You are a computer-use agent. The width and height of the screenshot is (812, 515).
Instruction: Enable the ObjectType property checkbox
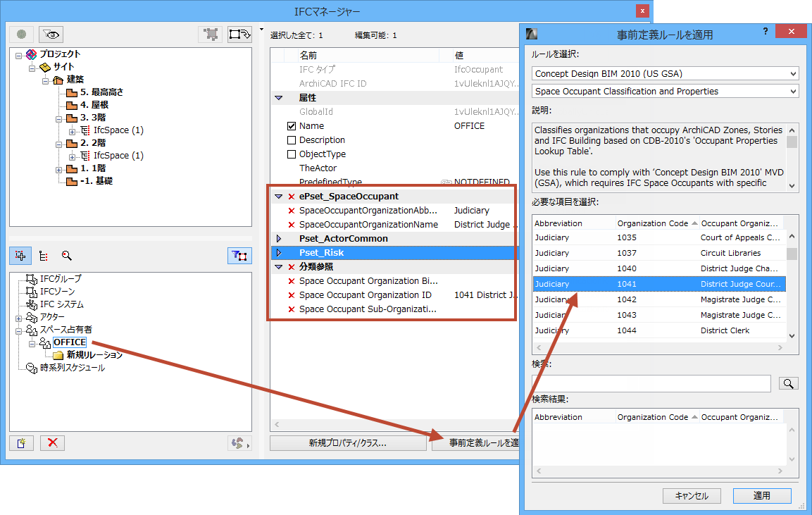point(292,154)
